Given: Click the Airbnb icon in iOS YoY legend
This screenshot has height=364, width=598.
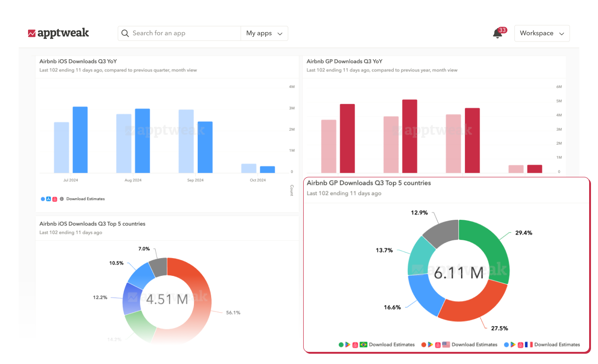Looking at the screenshot, I should (x=55, y=199).
